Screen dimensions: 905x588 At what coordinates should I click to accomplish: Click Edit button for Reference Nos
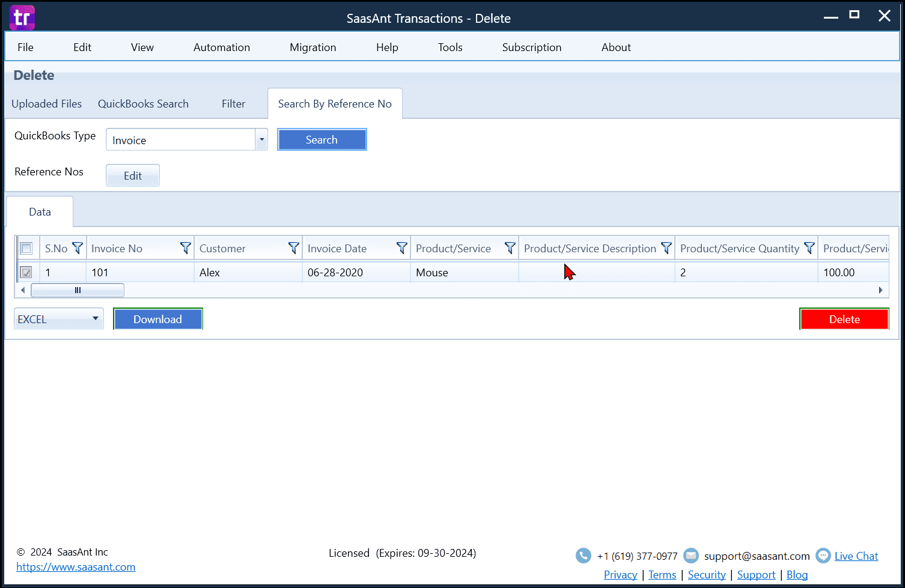133,175
